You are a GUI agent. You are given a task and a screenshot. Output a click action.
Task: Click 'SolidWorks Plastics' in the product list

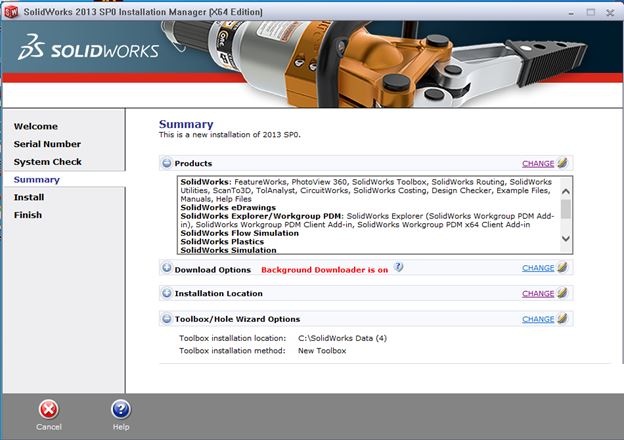[222, 241]
